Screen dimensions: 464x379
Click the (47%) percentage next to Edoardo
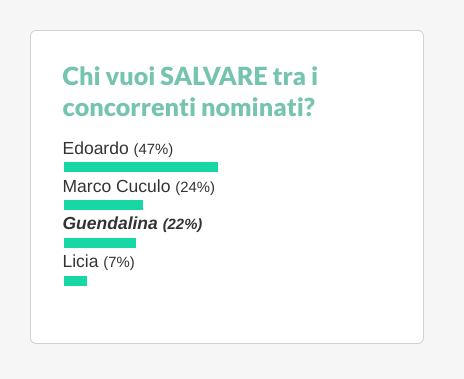tap(153, 149)
